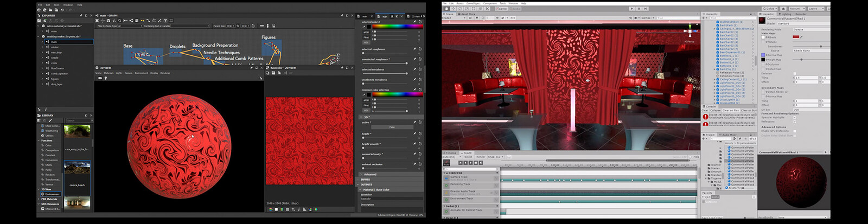Screen dimensions: 868x224
Task: Open the Rendering Mode Opaque dropdown
Action: [812, 29]
